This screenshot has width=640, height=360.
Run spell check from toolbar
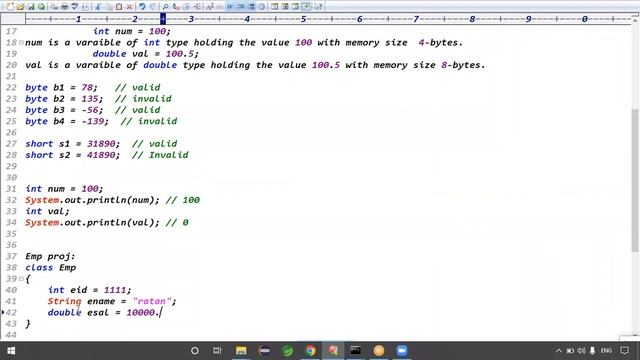[74, 7]
